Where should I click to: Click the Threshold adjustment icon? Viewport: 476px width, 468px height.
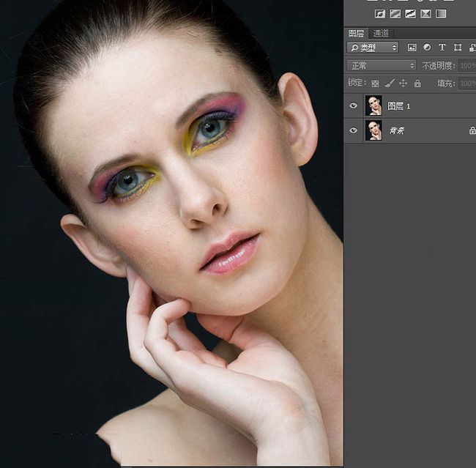click(410, 14)
